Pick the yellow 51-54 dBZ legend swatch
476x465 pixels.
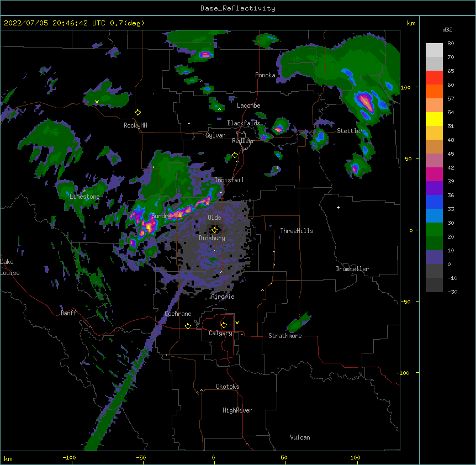434,119
